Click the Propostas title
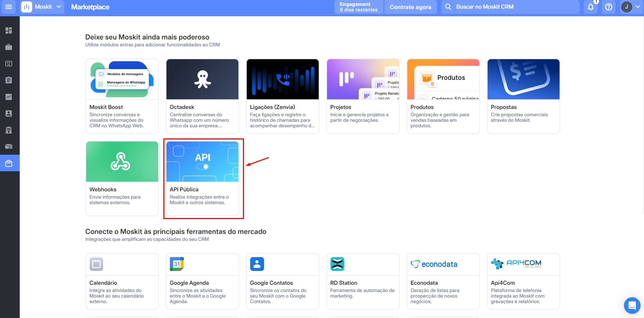Image resolution: width=644 pixels, height=318 pixels. (504, 107)
